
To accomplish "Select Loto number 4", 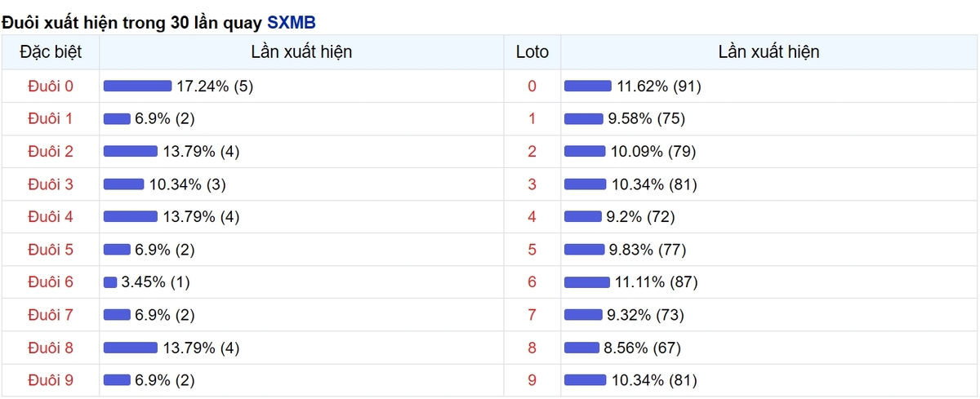I will click(x=532, y=217).
